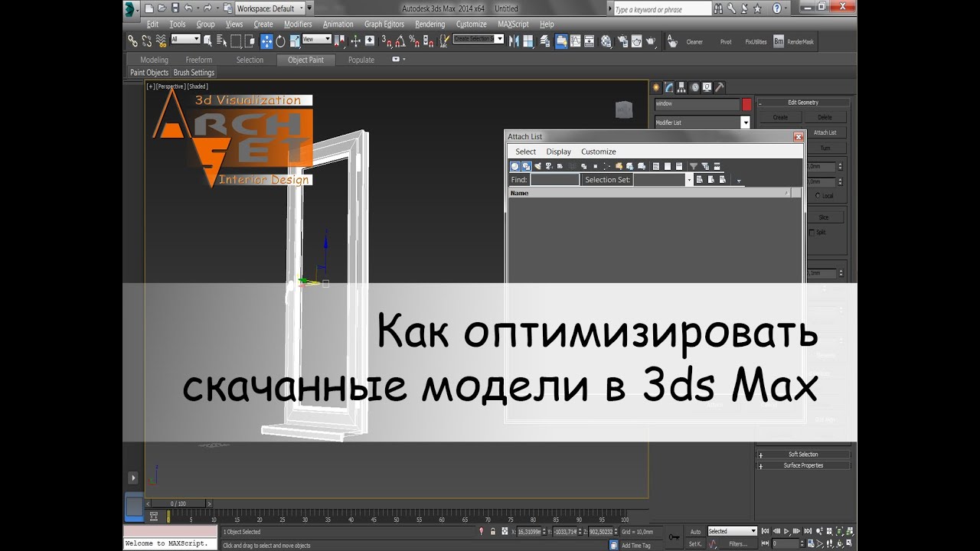Image resolution: width=980 pixels, height=551 pixels.
Task: Open the Create command panel tab
Action: click(x=655, y=87)
